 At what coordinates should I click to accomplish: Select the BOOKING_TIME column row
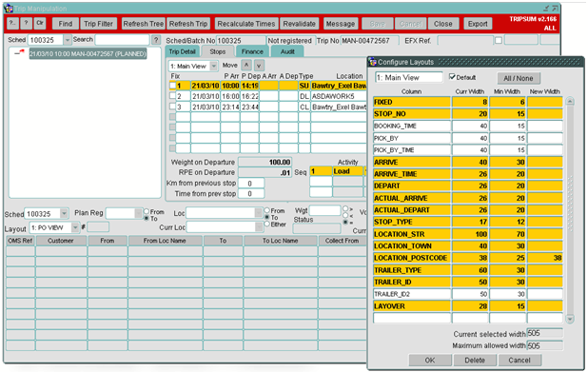(x=468, y=126)
